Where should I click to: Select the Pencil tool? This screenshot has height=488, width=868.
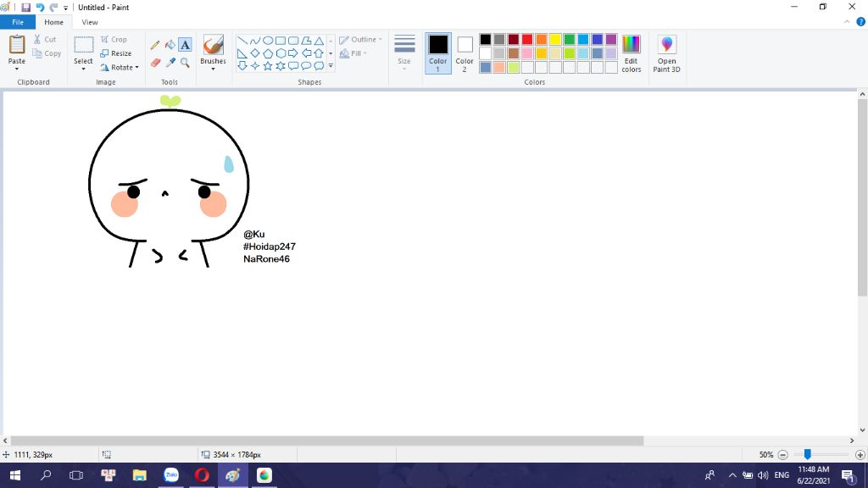156,45
